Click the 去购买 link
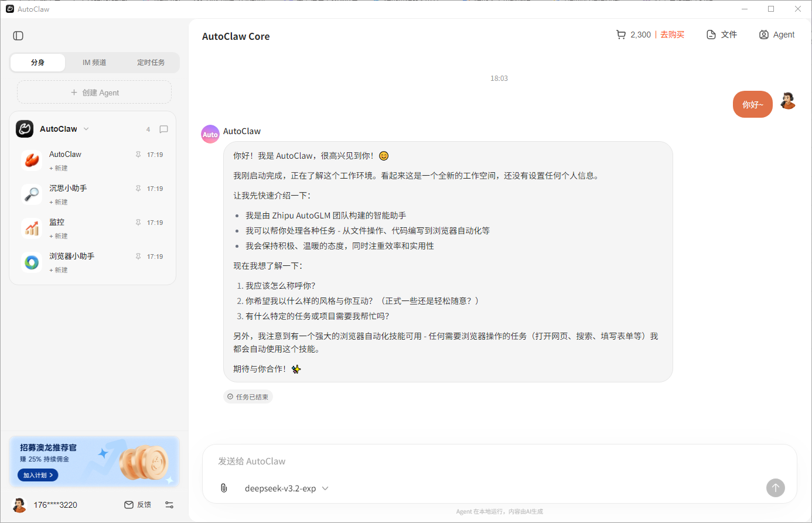Screen dimensions: 812x523 673,35
